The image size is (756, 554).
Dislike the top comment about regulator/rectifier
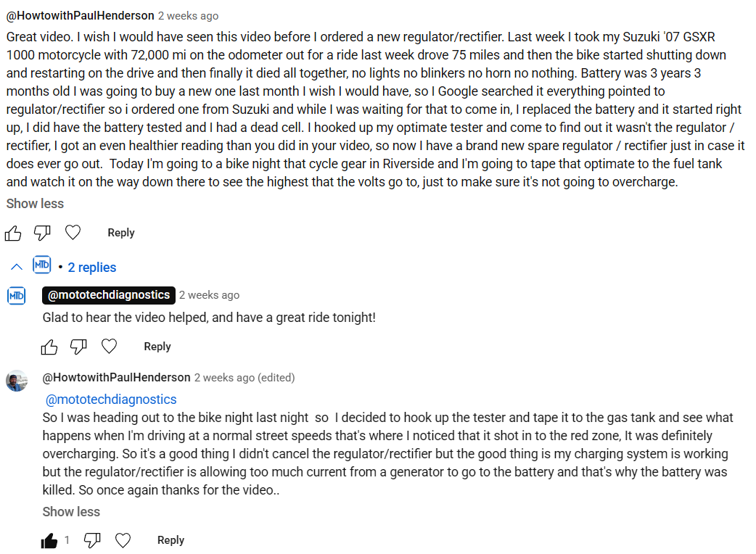42,233
